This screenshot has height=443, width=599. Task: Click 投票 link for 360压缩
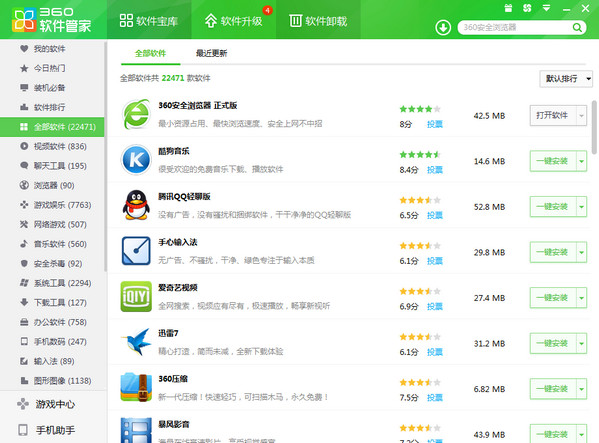[x=435, y=398]
